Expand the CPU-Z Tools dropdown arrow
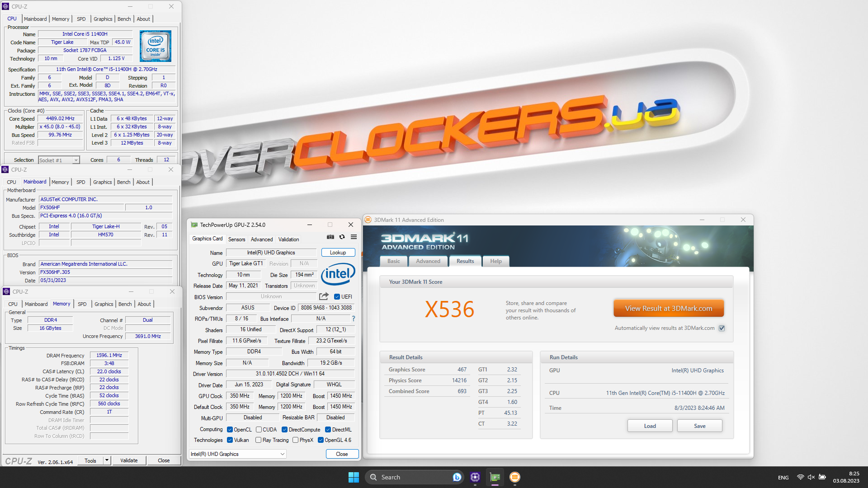 click(107, 460)
